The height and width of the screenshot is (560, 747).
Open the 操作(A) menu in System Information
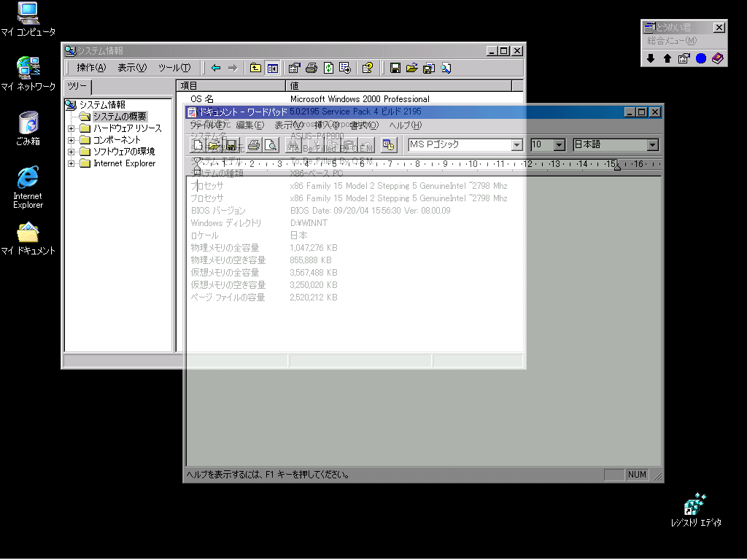click(x=91, y=68)
